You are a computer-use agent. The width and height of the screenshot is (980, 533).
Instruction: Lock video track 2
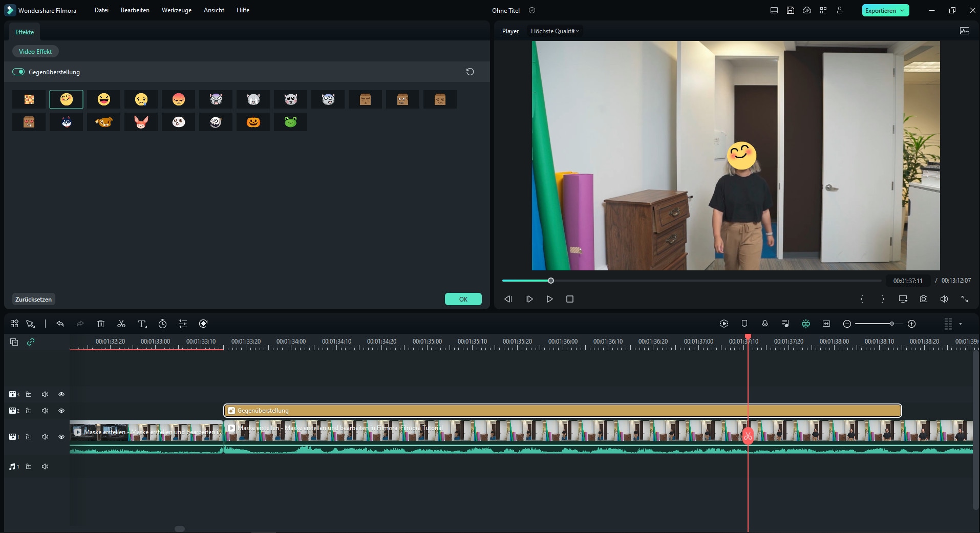click(x=29, y=411)
